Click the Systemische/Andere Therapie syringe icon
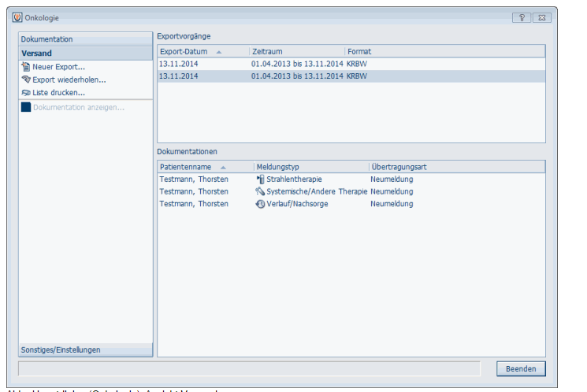Image resolution: width=587 pixels, height=392 pixels. click(260, 191)
